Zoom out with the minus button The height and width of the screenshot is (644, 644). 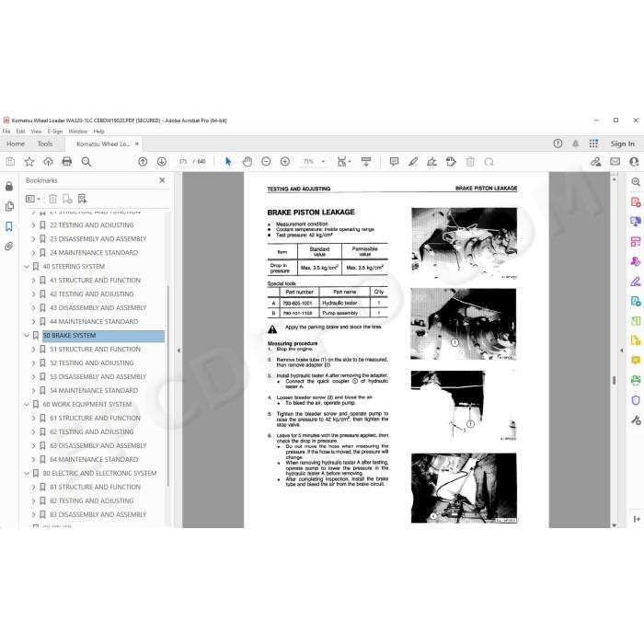(x=266, y=162)
